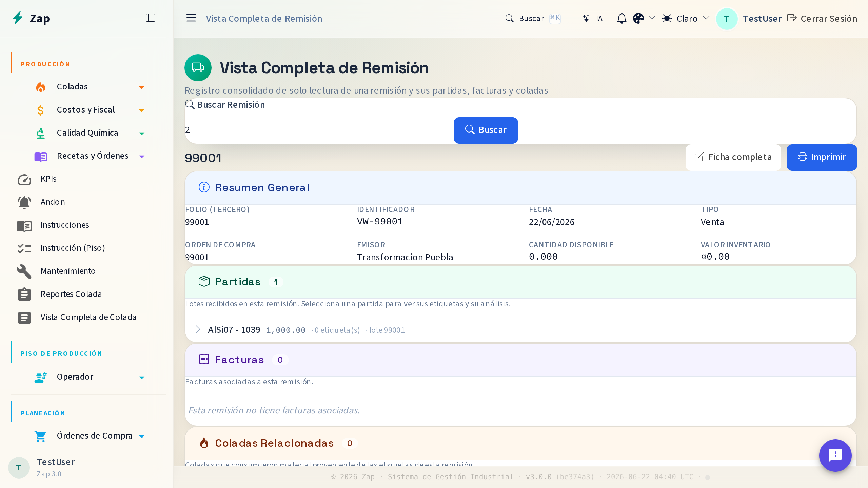
Task: Click the KPIs gauge icon
Action: pyautogui.click(x=24, y=179)
